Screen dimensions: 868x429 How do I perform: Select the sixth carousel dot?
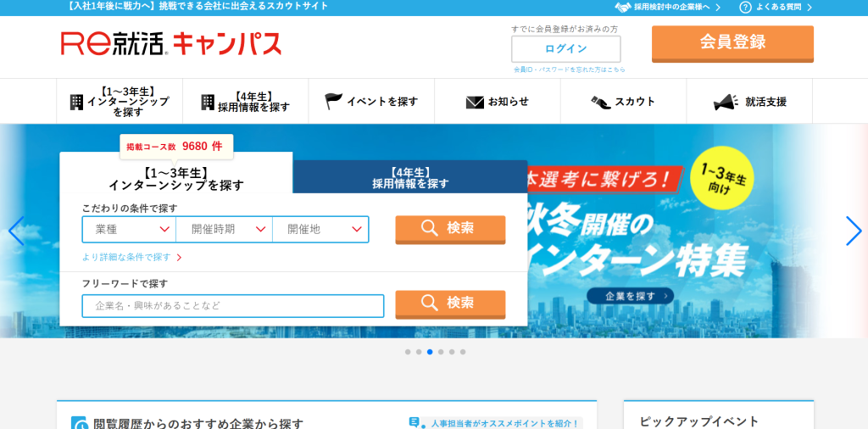[463, 352]
